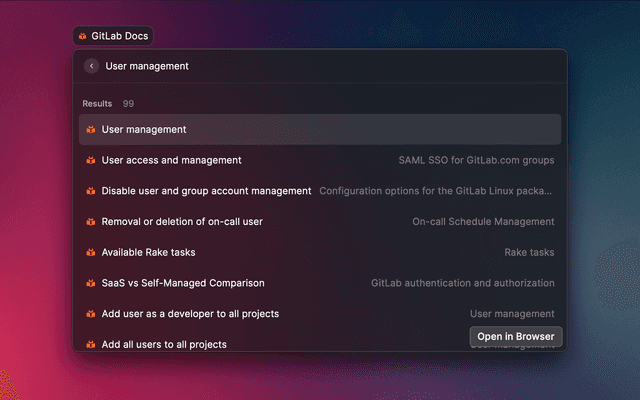Click GitLab icon beside Add user as developer
The image size is (640, 400).
(90, 314)
